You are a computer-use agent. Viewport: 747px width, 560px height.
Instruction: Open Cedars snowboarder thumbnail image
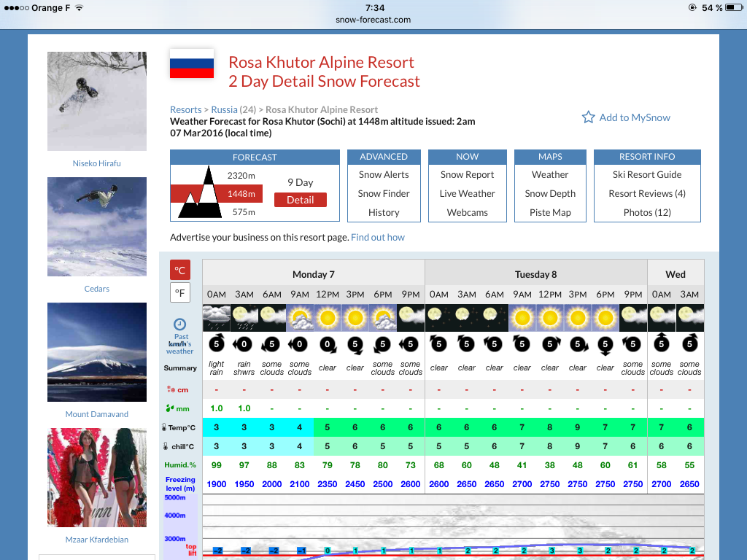click(97, 227)
